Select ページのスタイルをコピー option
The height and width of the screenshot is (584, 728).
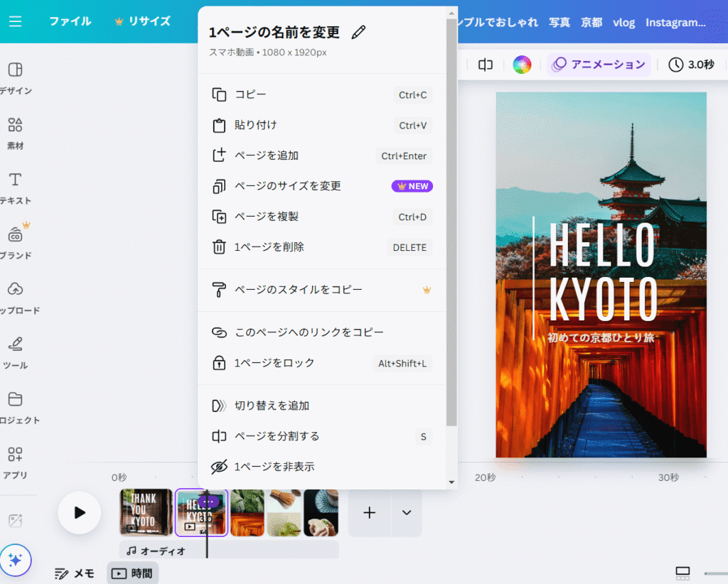tap(322, 290)
